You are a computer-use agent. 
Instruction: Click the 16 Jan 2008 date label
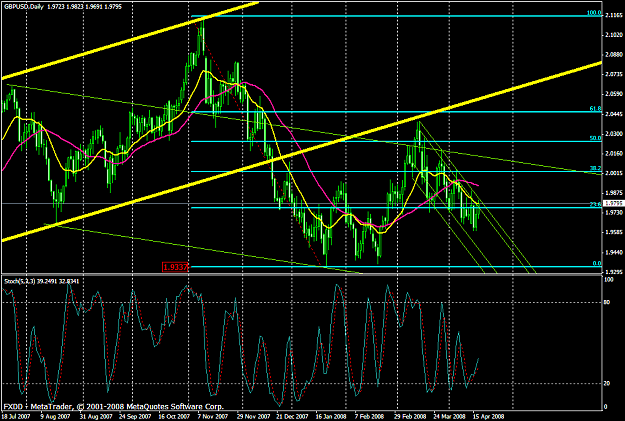click(332, 416)
